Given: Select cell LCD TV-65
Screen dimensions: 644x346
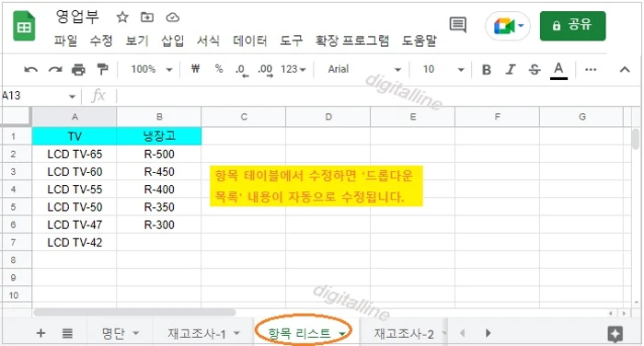Looking at the screenshot, I should tap(75, 154).
